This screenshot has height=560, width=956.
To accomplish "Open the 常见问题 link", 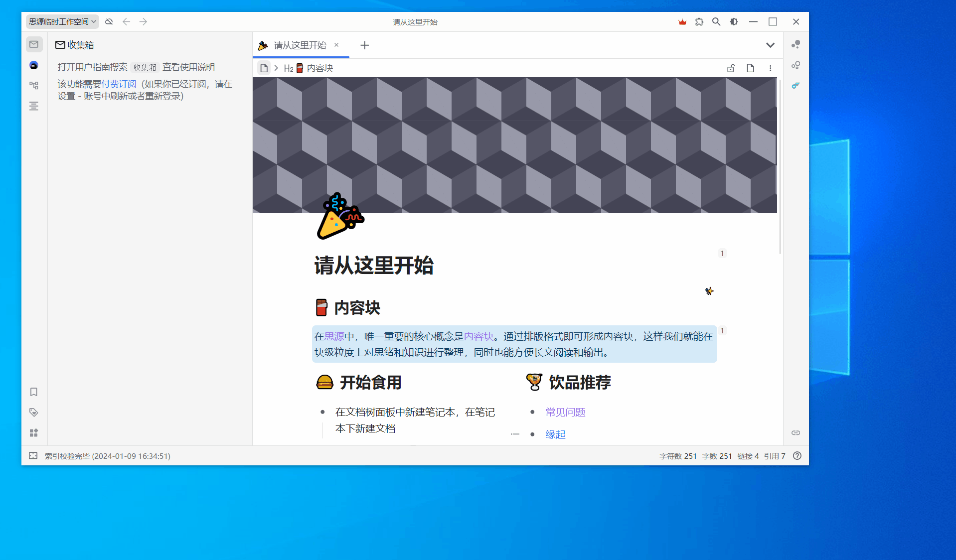I will tap(565, 412).
